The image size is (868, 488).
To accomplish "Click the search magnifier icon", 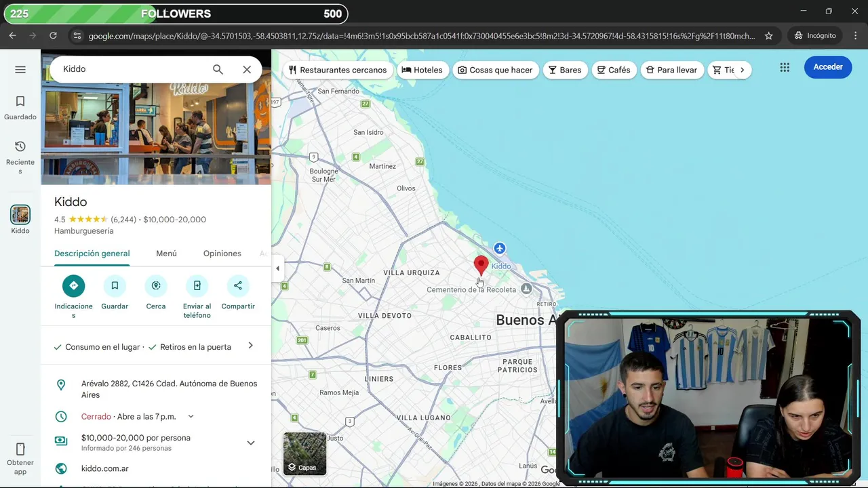I will (218, 69).
